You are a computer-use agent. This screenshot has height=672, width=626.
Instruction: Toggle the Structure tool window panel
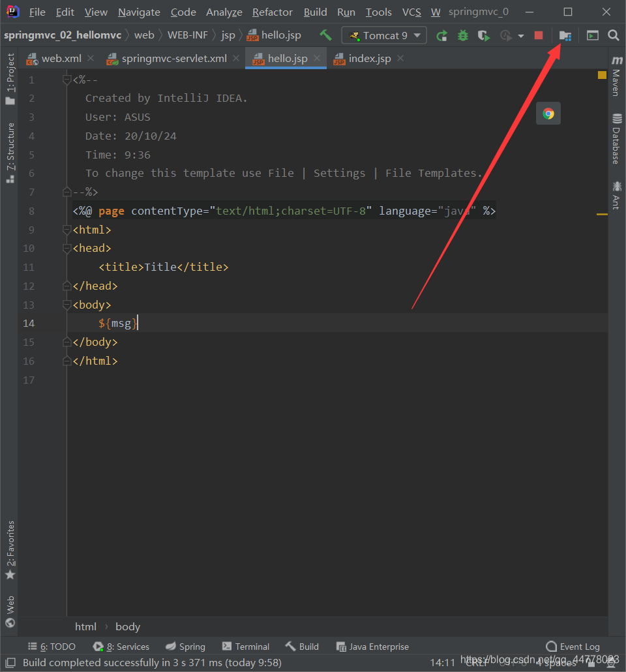coord(10,153)
